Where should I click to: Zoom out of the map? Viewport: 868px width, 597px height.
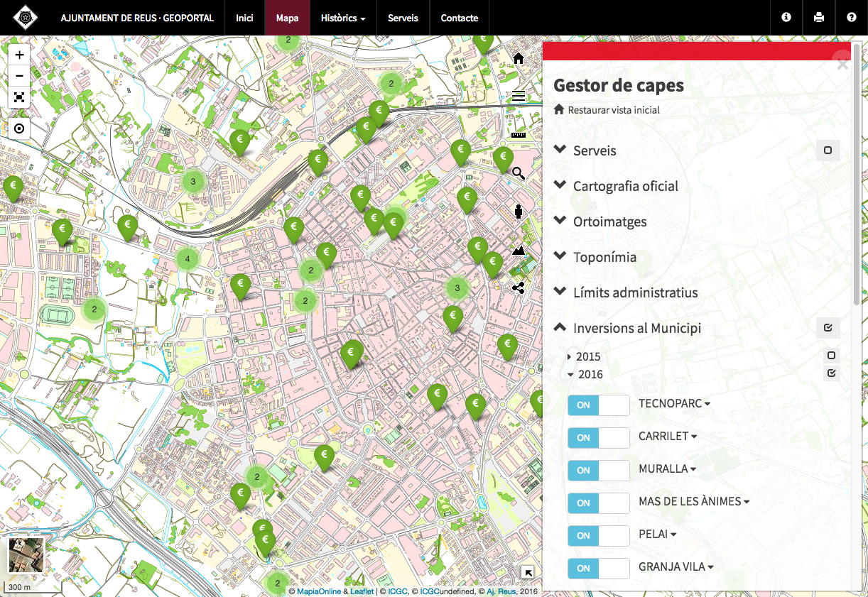(19, 76)
